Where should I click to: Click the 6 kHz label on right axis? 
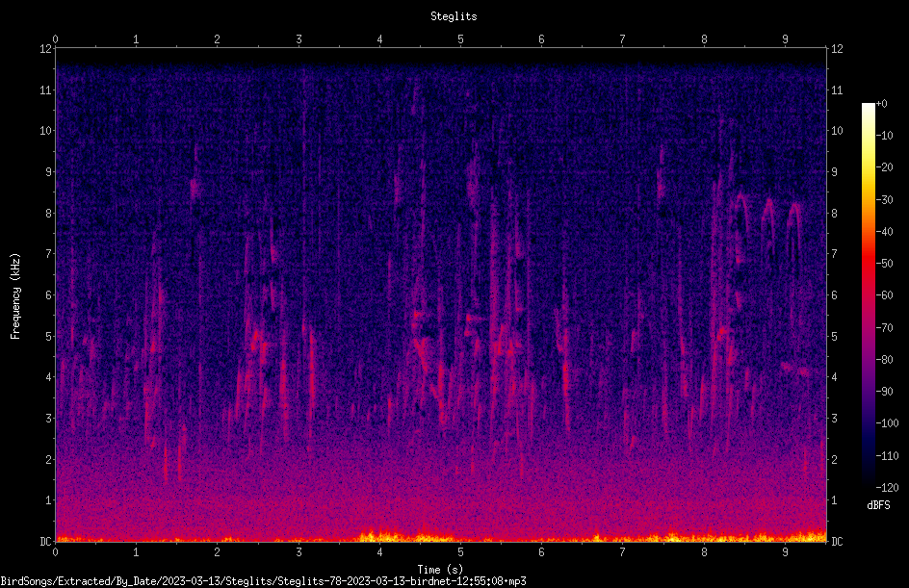point(834,295)
